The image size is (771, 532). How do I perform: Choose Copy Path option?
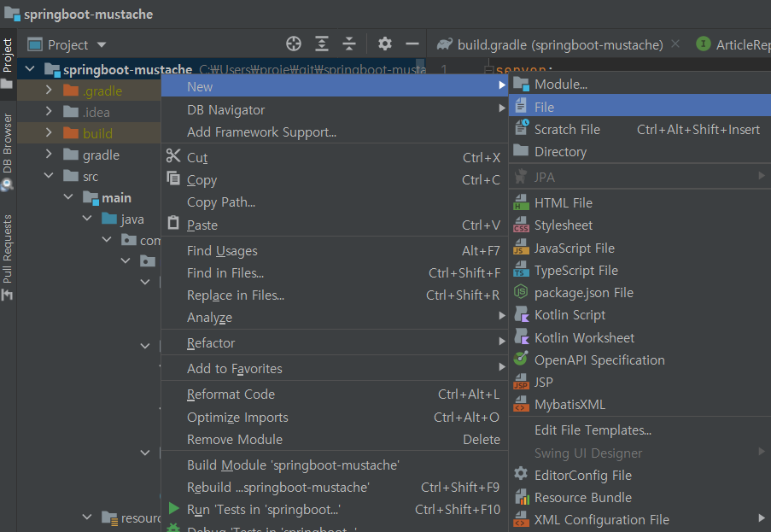335,202
